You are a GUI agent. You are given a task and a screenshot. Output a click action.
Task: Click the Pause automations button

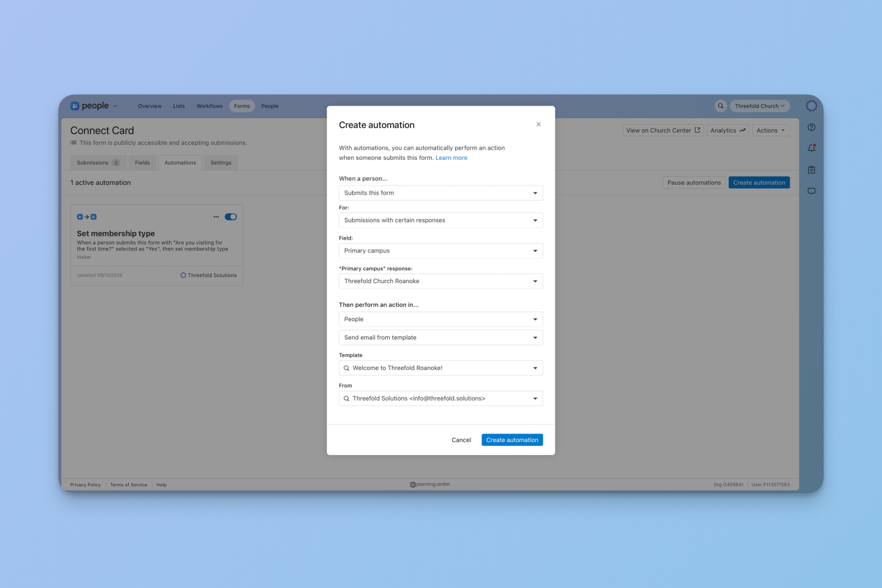[694, 183]
